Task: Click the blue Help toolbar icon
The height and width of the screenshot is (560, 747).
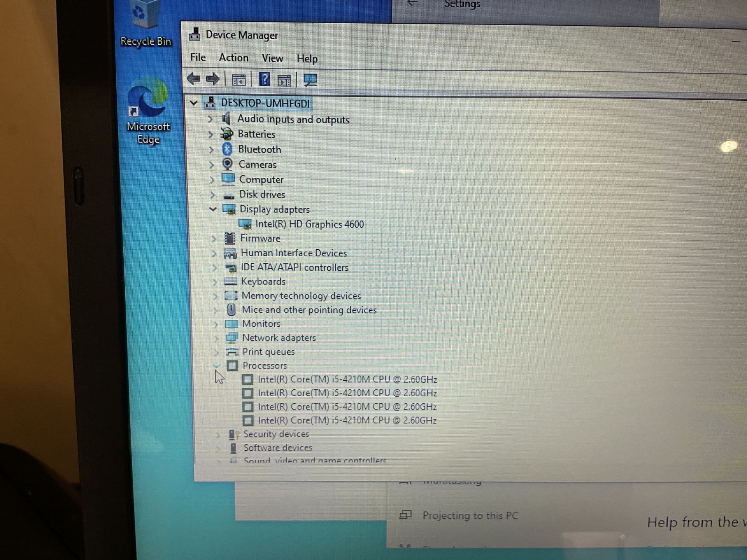Action: [x=265, y=79]
